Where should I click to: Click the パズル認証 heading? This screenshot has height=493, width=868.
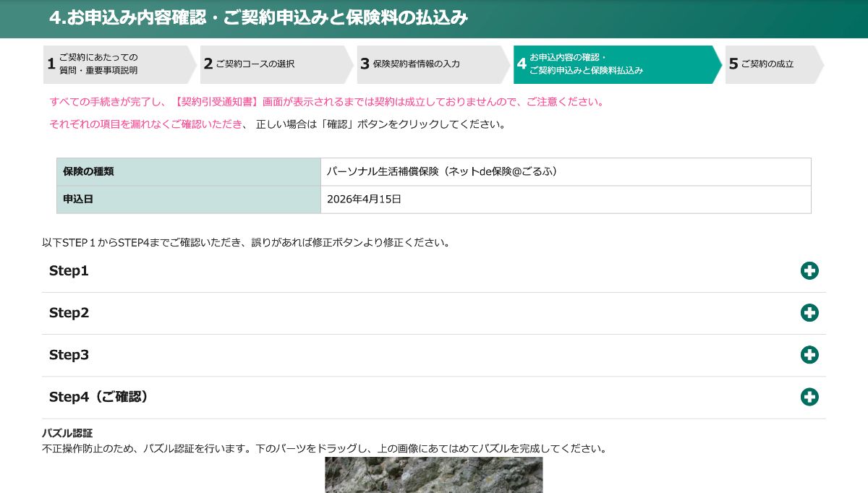(x=67, y=433)
